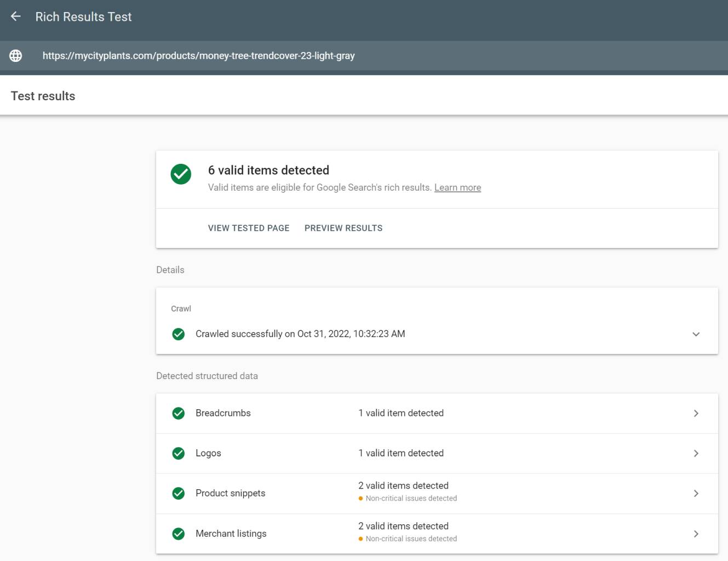Select the Breadcrumbs row label
Image resolution: width=728 pixels, height=561 pixels.
click(223, 413)
